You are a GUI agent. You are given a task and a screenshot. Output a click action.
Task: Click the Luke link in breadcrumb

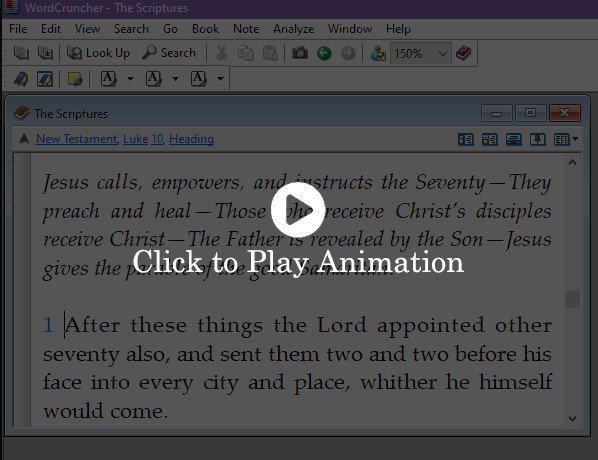(x=135, y=139)
